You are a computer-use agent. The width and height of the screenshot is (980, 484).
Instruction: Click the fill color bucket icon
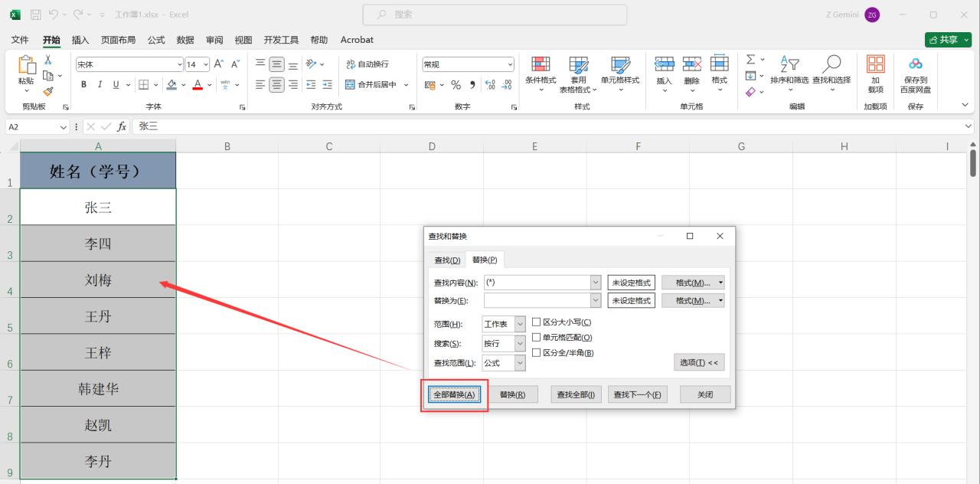click(171, 85)
